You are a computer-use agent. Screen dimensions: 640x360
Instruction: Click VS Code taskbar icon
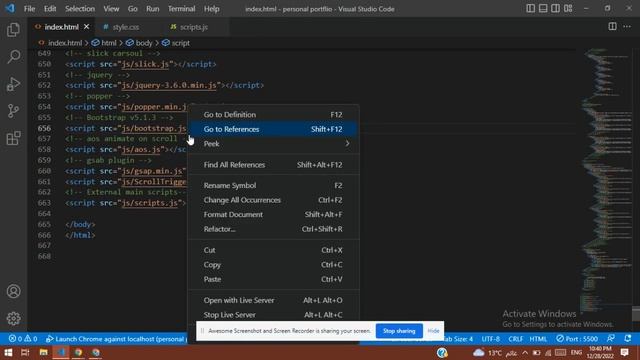pos(61,352)
